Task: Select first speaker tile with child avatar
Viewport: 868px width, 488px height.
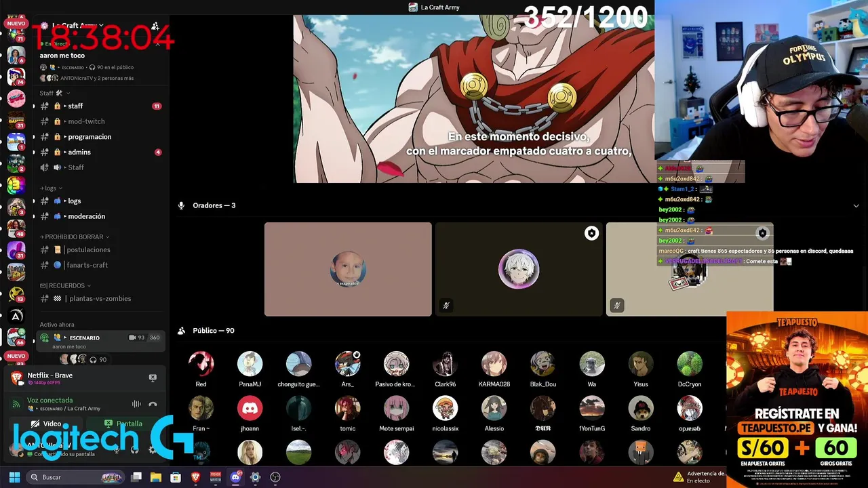Action: [348, 269]
